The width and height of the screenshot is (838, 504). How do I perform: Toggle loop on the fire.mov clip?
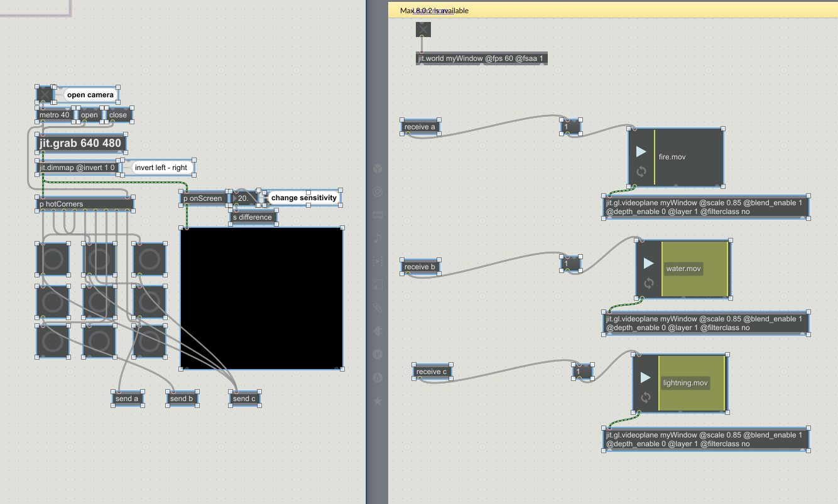[641, 171]
